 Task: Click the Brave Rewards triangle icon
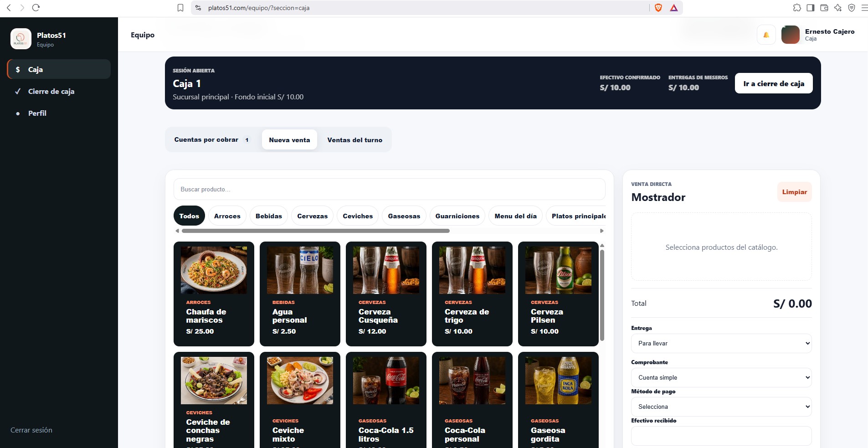tap(674, 8)
